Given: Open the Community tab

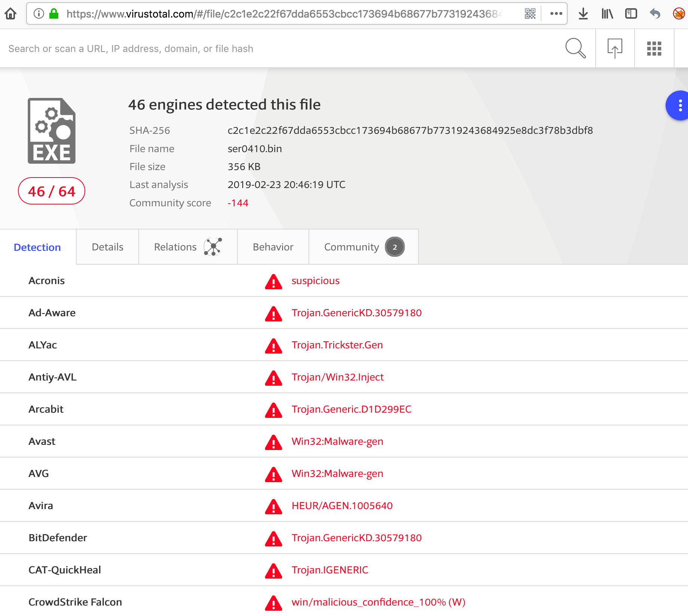Looking at the screenshot, I should point(363,247).
